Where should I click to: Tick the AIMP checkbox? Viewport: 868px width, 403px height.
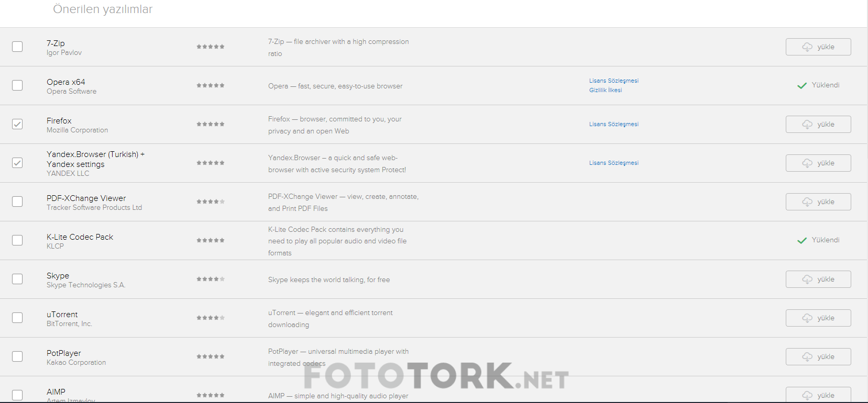click(17, 395)
